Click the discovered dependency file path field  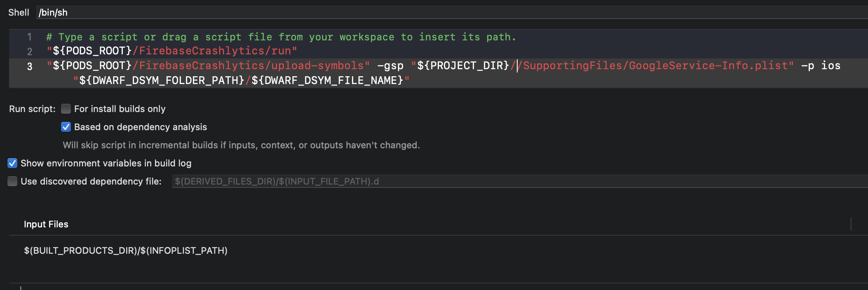(520, 181)
